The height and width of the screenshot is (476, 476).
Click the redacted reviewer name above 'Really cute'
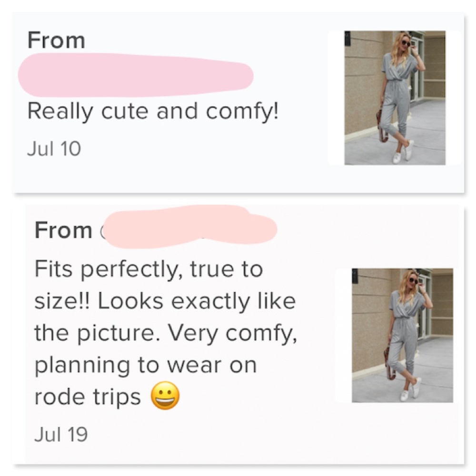[x=136, y=74]
